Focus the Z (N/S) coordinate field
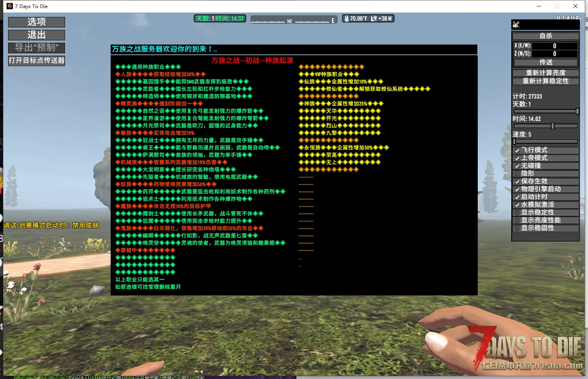 [554, 54]
